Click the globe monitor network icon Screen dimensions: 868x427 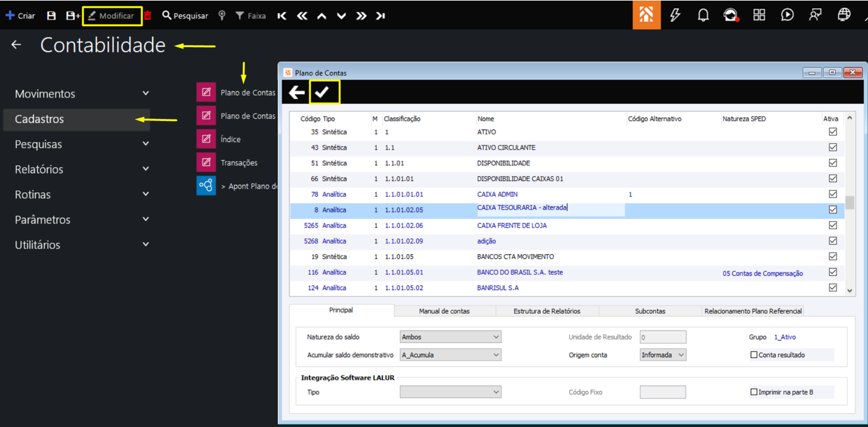click(844, 15)
